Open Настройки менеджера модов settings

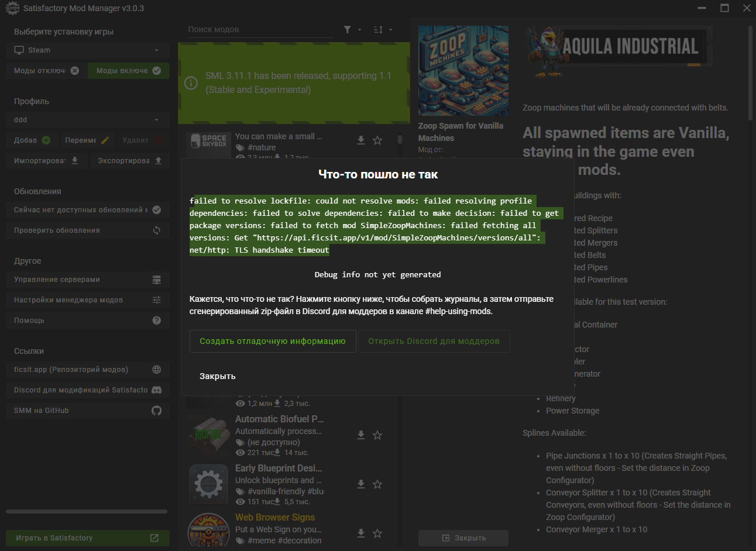click(88, 300)
